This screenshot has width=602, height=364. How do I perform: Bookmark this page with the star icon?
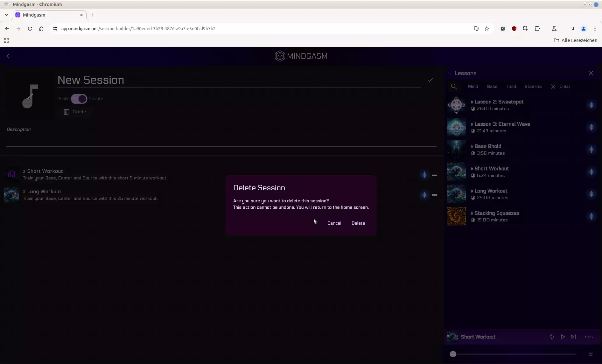487,29
